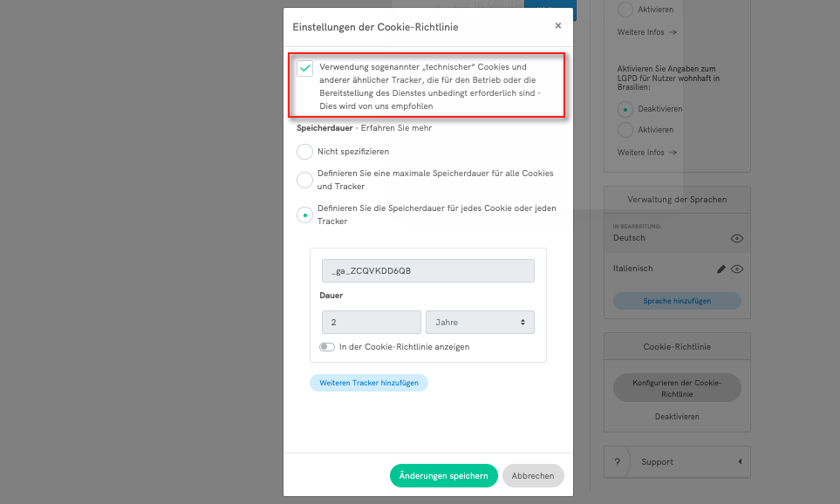Image resolution: width=840 pixels, height=504 pixels.
Task: Click the Dauer number field
Action: (371, 323)
